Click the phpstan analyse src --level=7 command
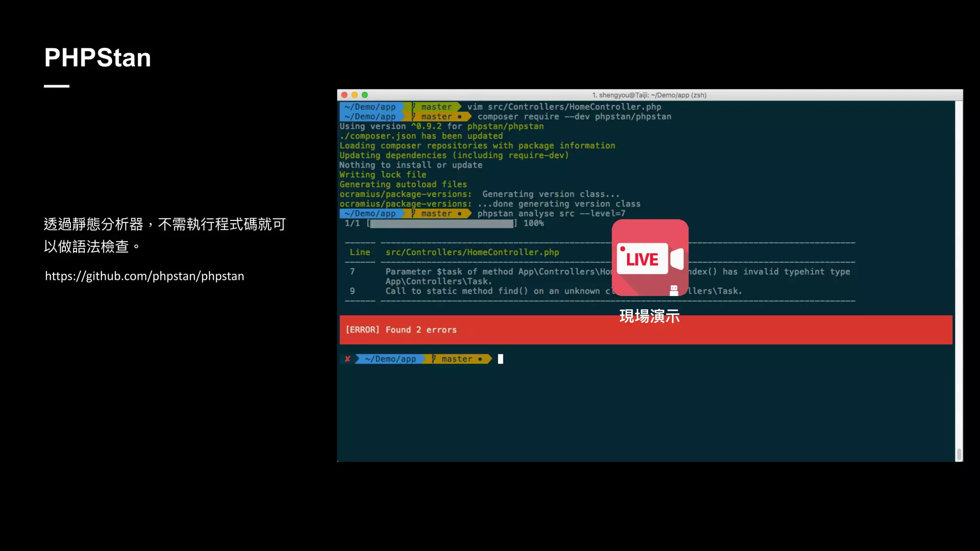Viewport: 980px width, 551px height. click(551, 214)
